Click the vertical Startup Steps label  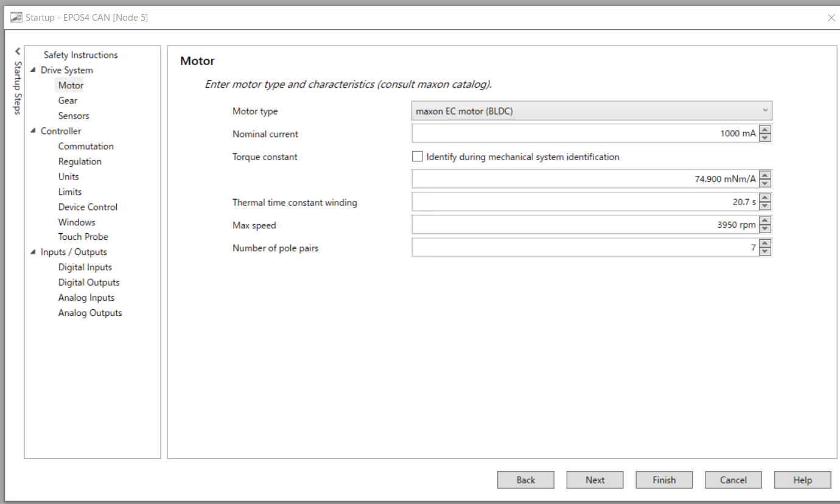pos(18,88)
